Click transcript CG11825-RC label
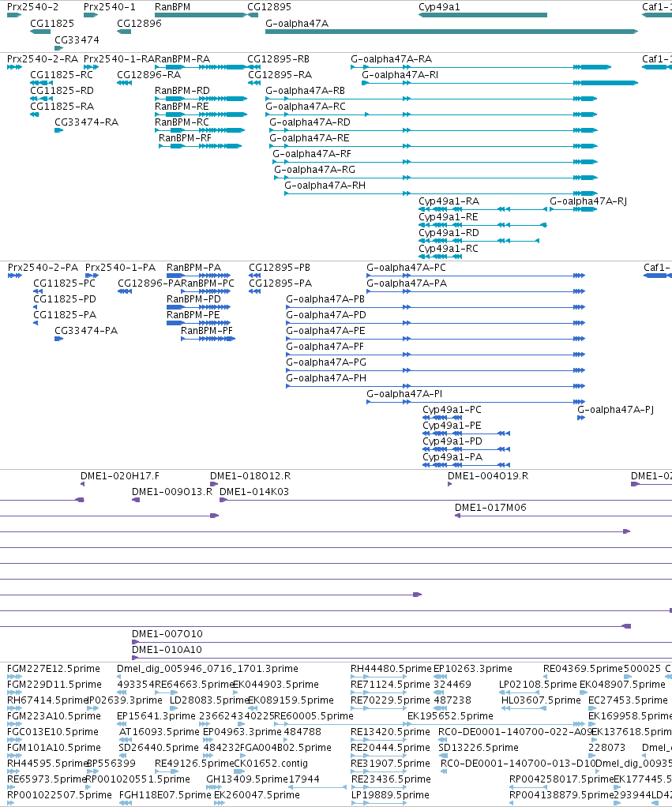The image size is (672, 807). pos(62,75)
